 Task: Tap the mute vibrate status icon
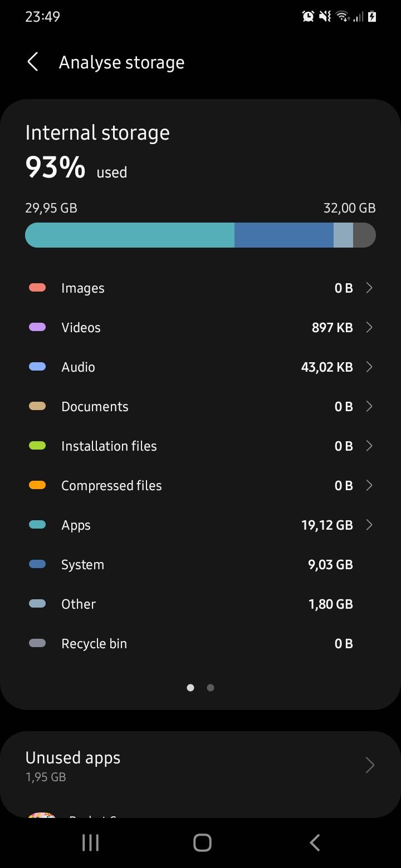(325, 17)
